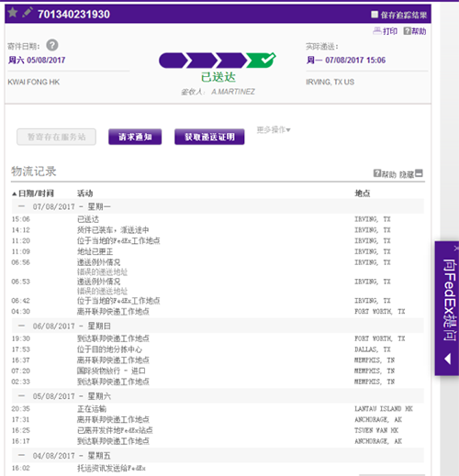Click 托运资讯发送给FedEx entry
This screenshot has height=476, width=459.
point(111,468)
